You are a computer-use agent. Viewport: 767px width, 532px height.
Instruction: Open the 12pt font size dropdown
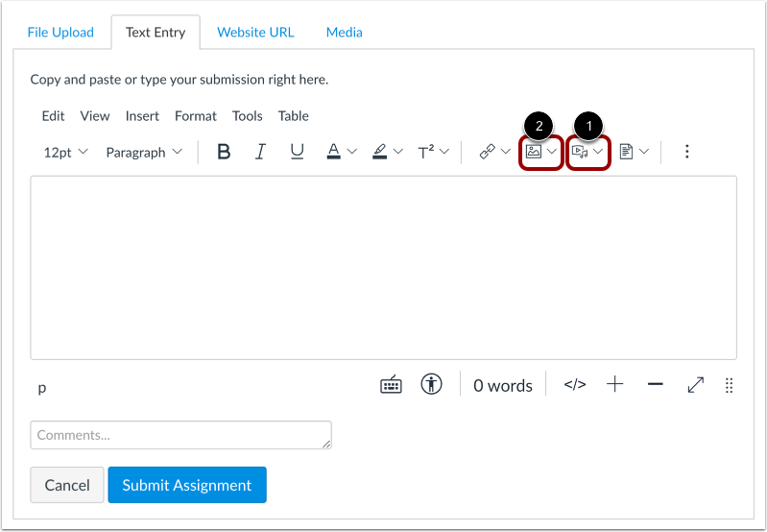pyautogui.click(x=66, y=153)
